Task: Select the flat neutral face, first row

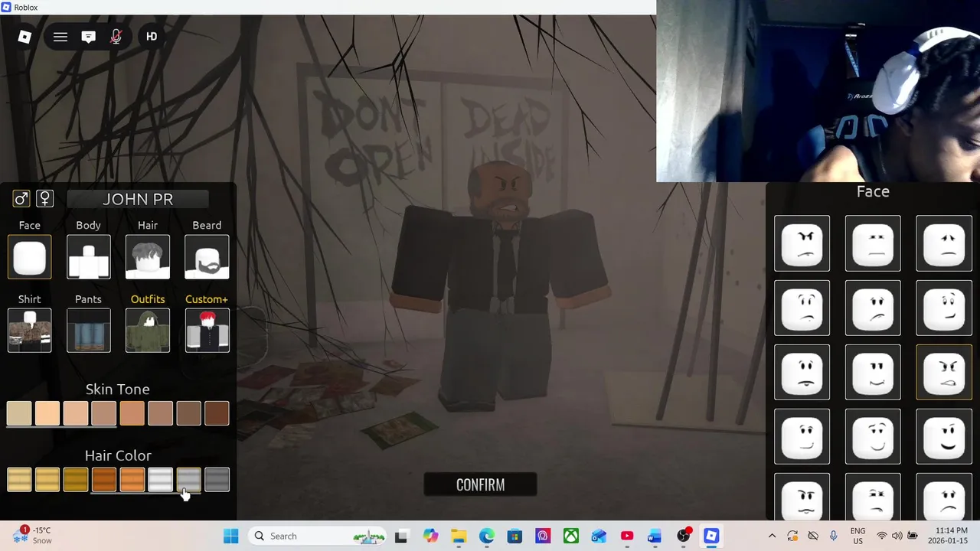Action: coord(873,243)
